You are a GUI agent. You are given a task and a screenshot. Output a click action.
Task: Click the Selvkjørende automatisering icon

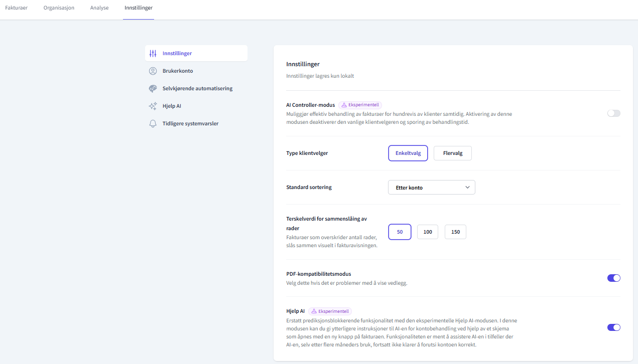coord(153,89)
